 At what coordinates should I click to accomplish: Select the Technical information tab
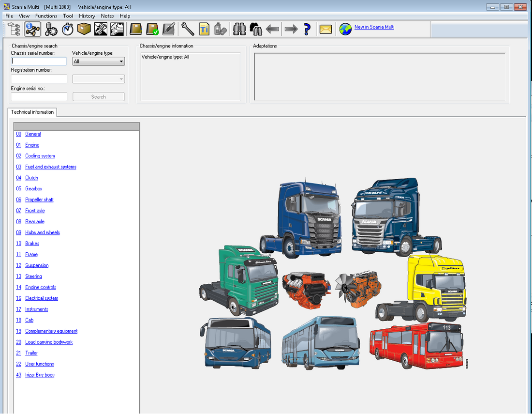(32, 112)
